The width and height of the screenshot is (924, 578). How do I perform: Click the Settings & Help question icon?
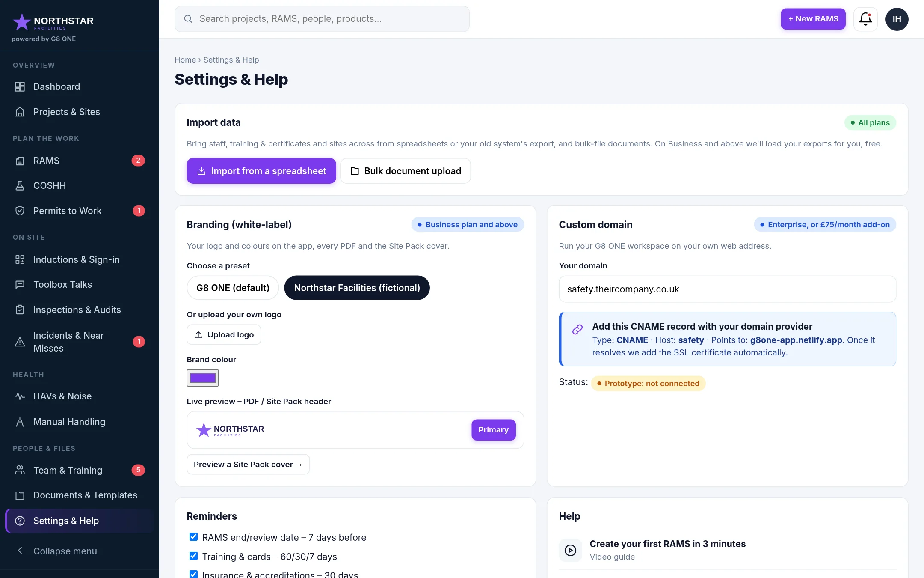click(x=20, y=521)
